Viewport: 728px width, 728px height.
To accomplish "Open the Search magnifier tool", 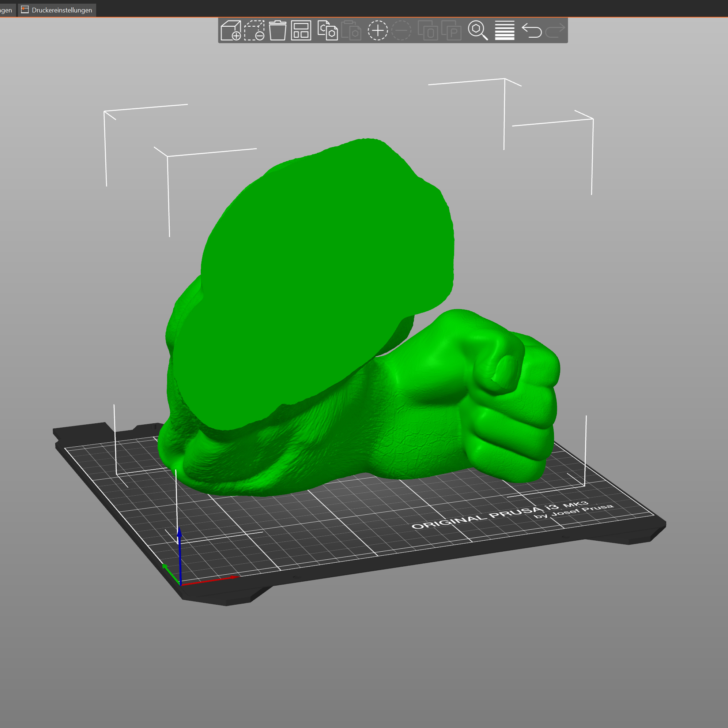I will 478,30.
